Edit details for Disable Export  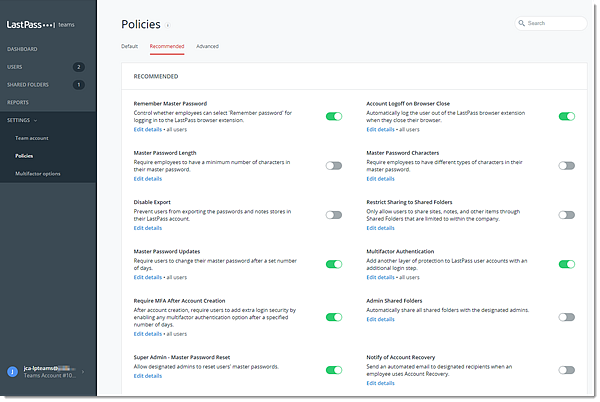(x=148, y=228)
